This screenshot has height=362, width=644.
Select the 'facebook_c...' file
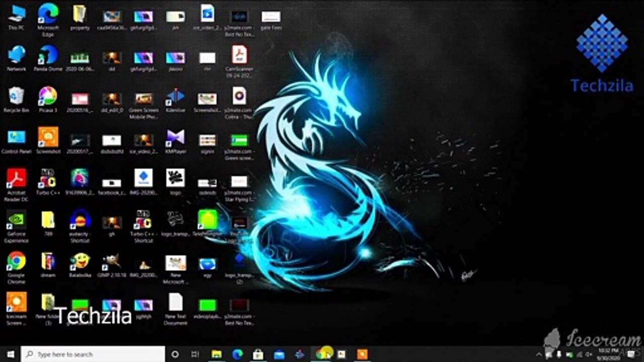(111, 186)
